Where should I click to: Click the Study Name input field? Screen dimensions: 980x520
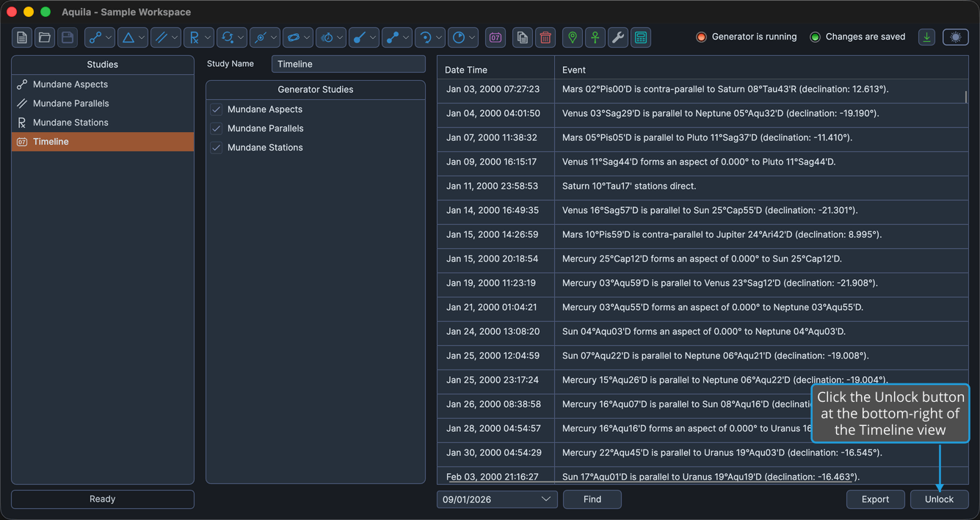click(x=349, y=64)
